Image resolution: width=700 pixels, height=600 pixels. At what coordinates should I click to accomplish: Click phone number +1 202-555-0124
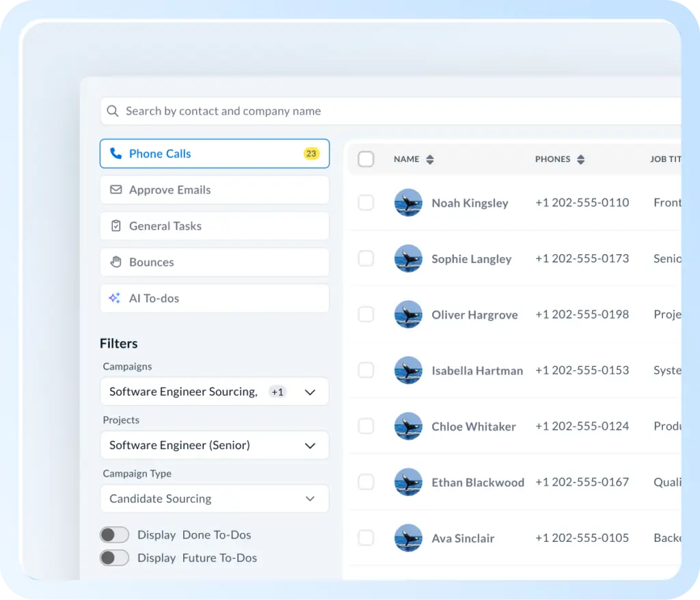pos(582,426)
